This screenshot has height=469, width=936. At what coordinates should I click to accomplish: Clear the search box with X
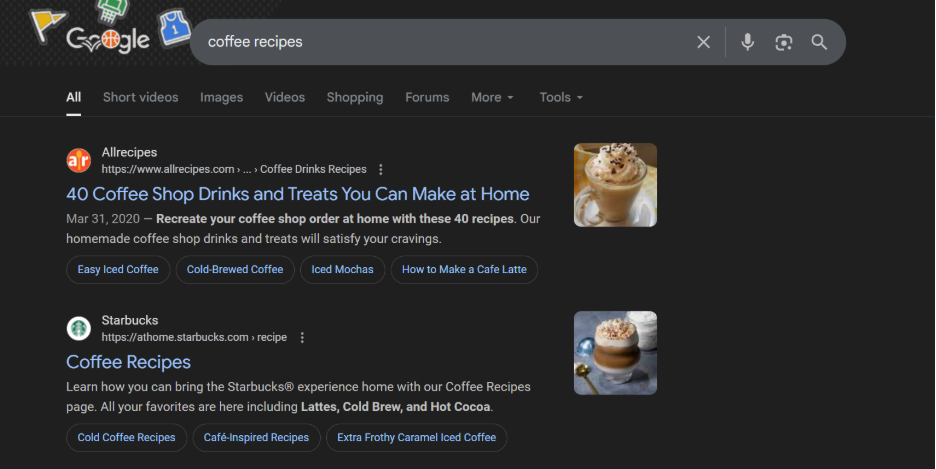[704, 42]
